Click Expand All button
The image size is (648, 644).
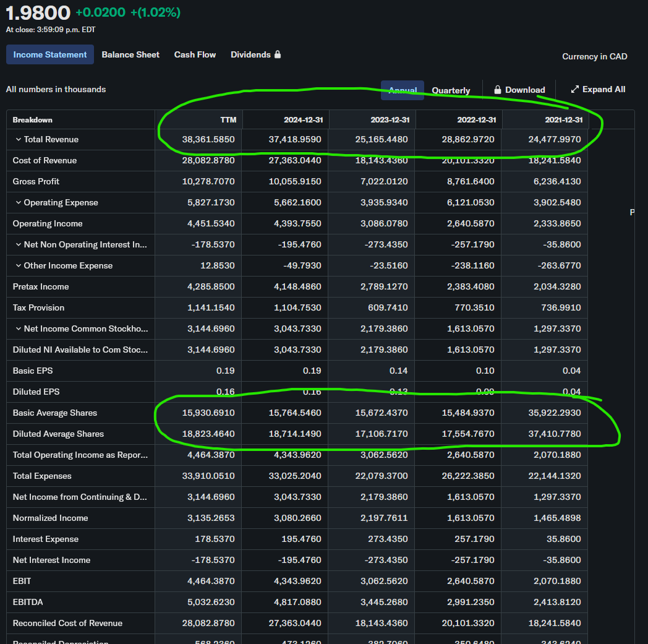(598, 89)
